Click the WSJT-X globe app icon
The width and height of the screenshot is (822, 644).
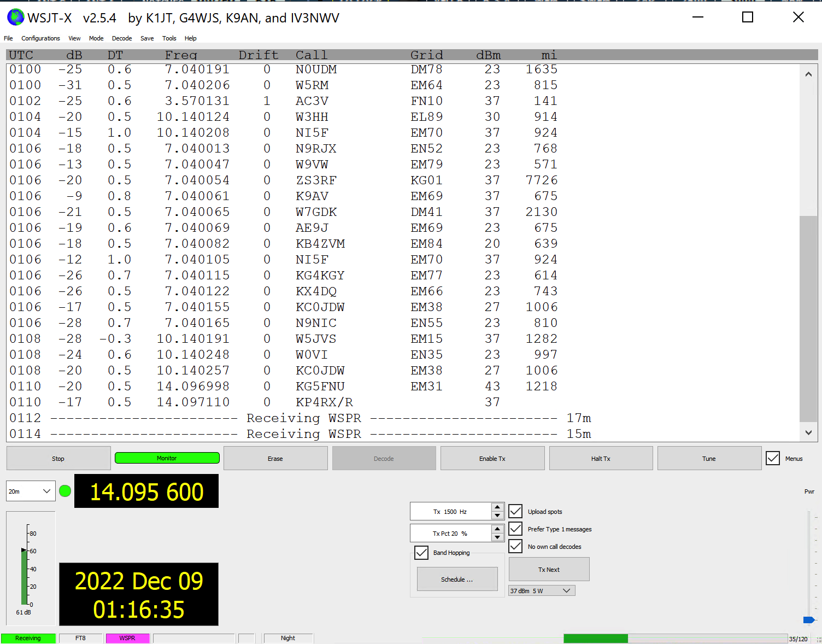pos(16,17)
